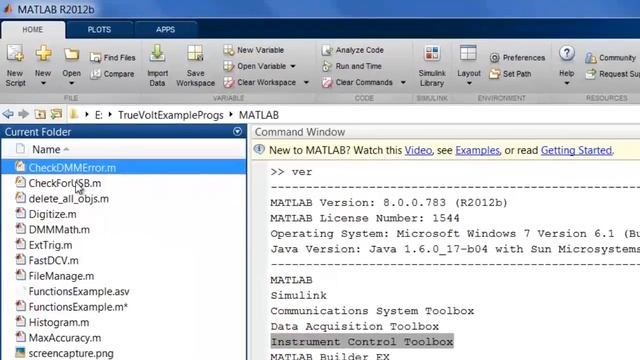Expand the Open dropdown arrow
The image size is (640, 360).
(71, 83)
